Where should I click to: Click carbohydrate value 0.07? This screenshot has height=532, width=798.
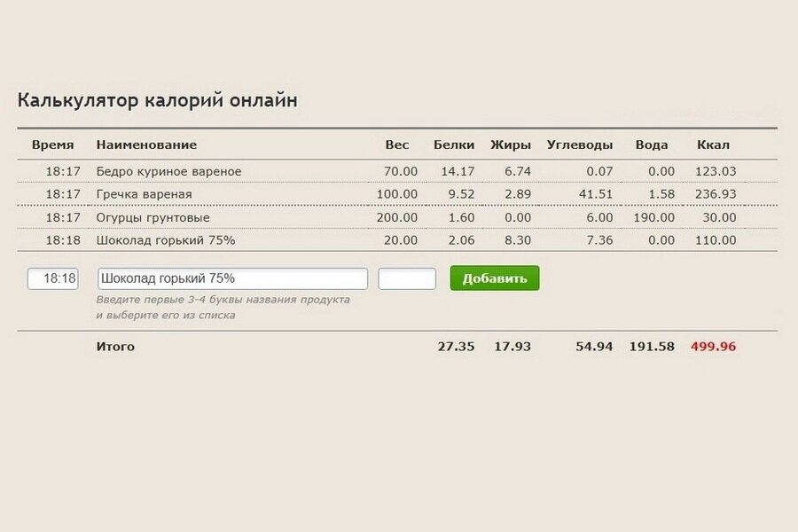pyautogui.click(x=599, y=171)
